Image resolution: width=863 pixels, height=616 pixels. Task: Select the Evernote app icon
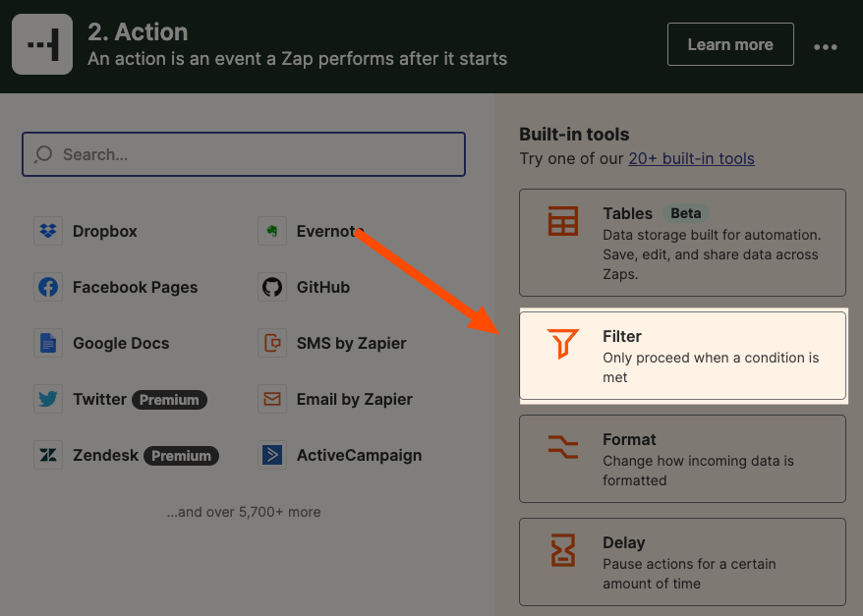point(272,231)
